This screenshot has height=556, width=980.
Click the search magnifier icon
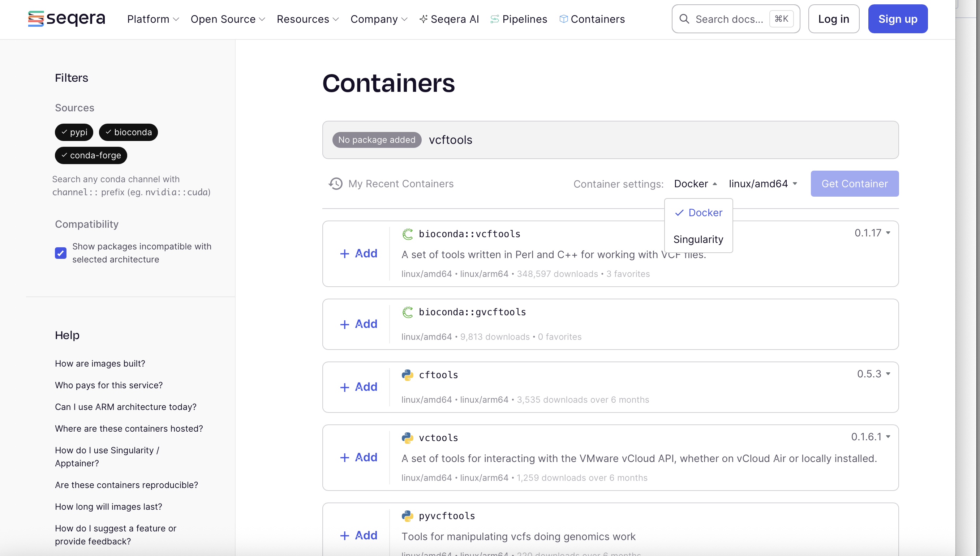(x=684, y=19)
